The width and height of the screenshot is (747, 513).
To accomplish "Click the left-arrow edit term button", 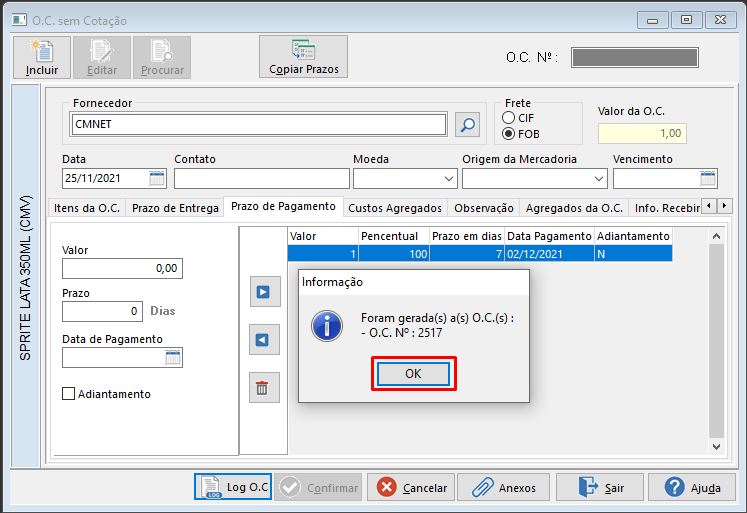I will (264, 340).
